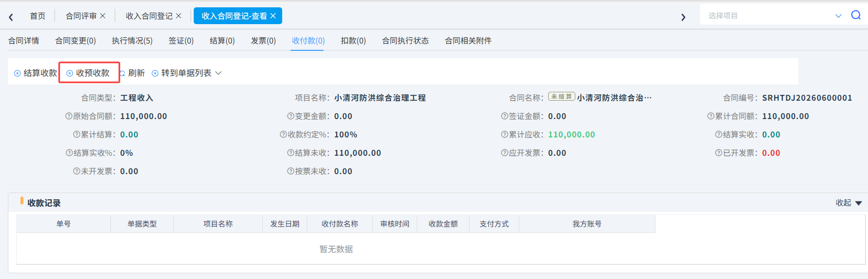This screenshot has width=868, height=279.
Task: Click the 工程收入 contract type value
Action: [137, 98]
